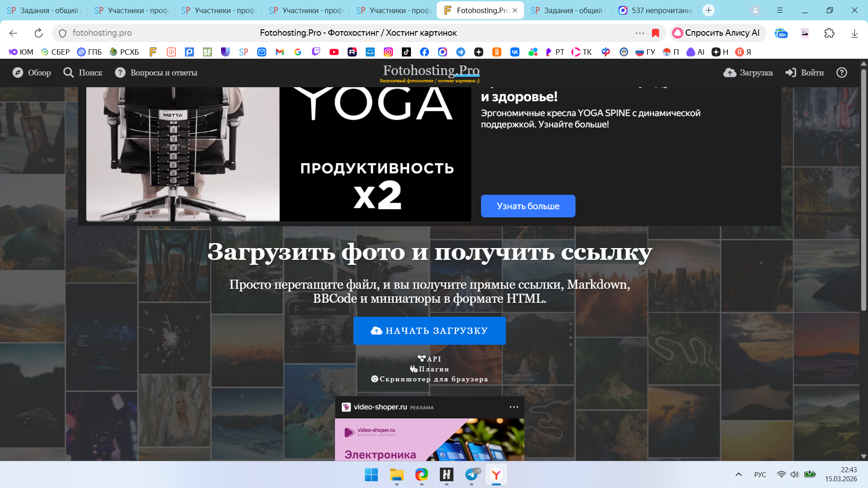
Task: Click the Узнать больше ad button
Action: click(x=528, y=206)
